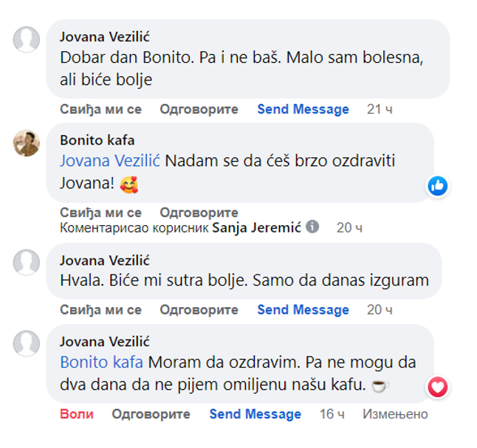Click the red heart reaction icon
Screen dimensions: 477x448
tap(437, 387)
